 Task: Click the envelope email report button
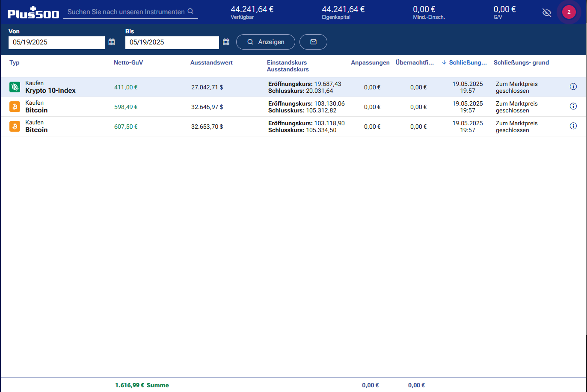pos(313,42)
